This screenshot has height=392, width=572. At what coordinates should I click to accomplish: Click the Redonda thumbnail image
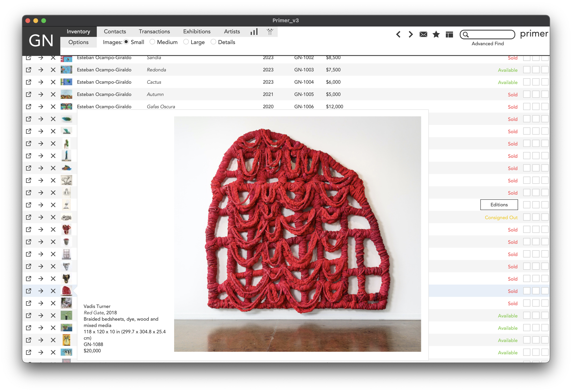click(66, 70)
